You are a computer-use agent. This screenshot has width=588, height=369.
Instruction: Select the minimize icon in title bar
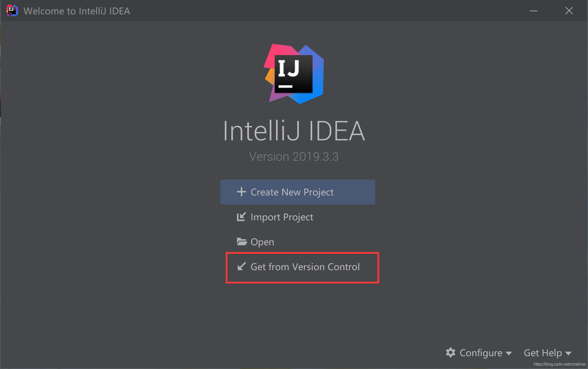(534, 11)
